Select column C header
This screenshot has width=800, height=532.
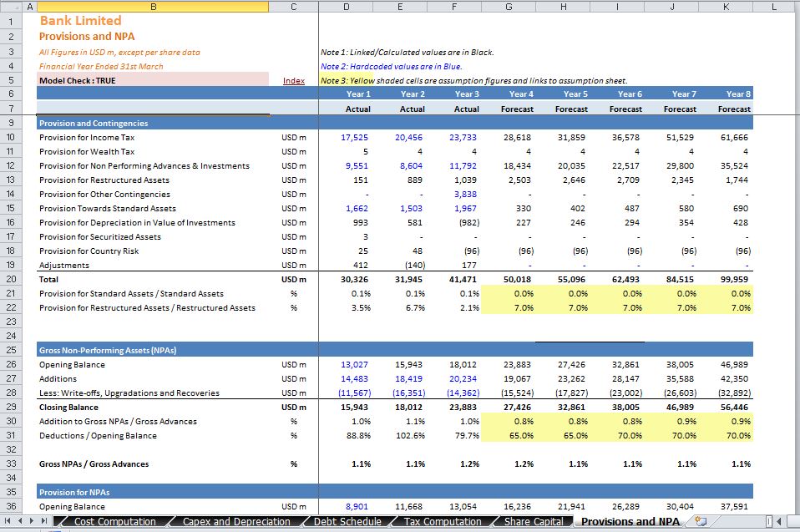293,7
